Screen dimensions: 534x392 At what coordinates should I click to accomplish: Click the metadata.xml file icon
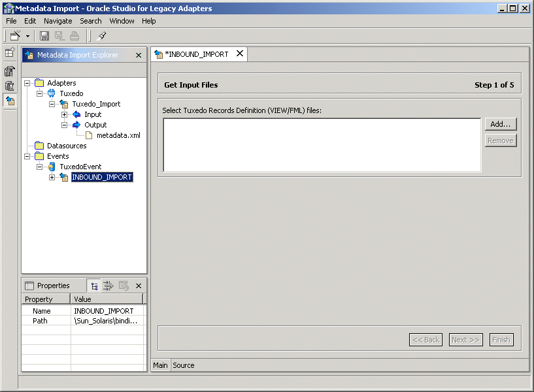pyautogui.click(x=89, y=135)
